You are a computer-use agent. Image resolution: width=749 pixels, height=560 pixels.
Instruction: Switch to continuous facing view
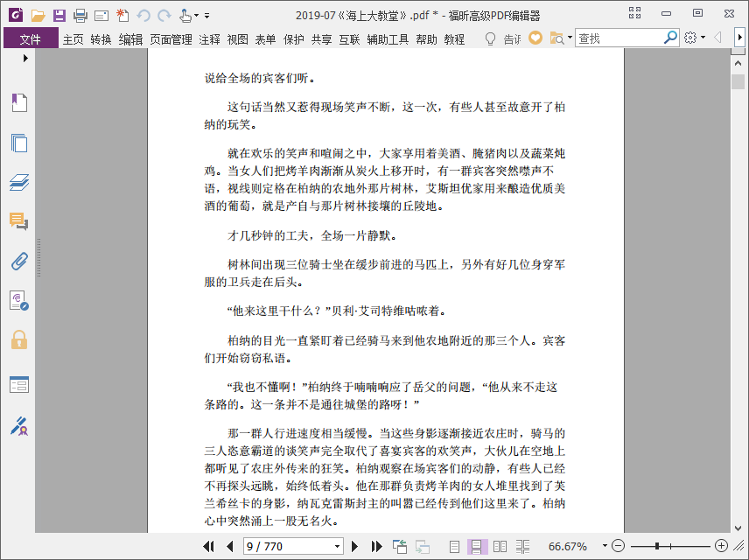click(x=522, y=546)
